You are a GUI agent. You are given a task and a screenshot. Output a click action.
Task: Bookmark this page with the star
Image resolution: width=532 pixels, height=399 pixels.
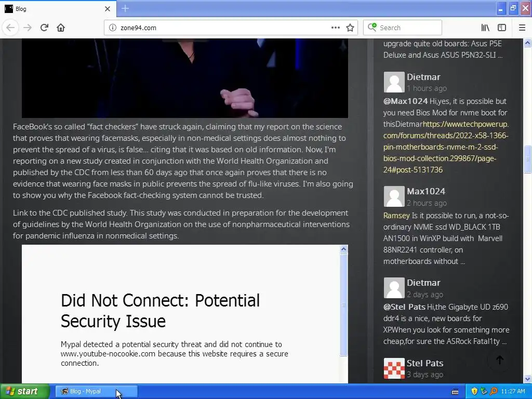tap(350, 28)
